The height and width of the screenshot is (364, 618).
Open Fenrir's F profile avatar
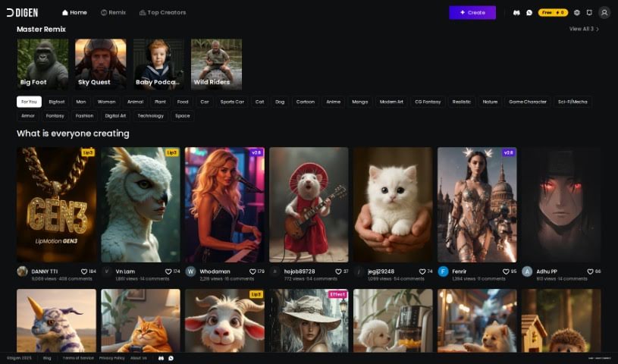click(x=444, y=271)
